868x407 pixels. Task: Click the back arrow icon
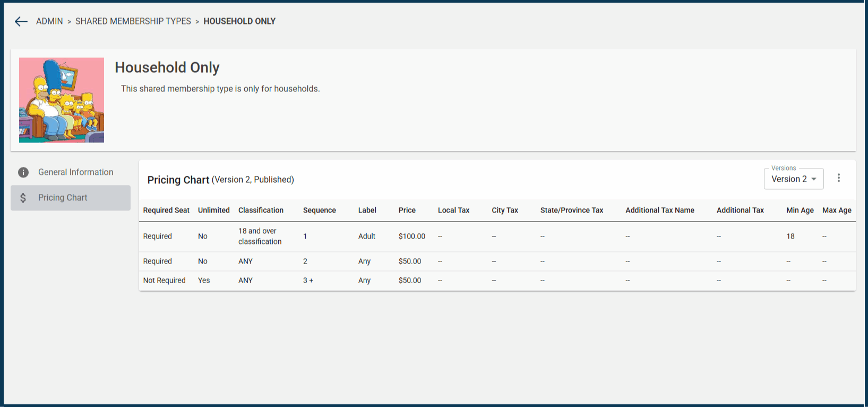pyautogui.click(x=21, y=21)
